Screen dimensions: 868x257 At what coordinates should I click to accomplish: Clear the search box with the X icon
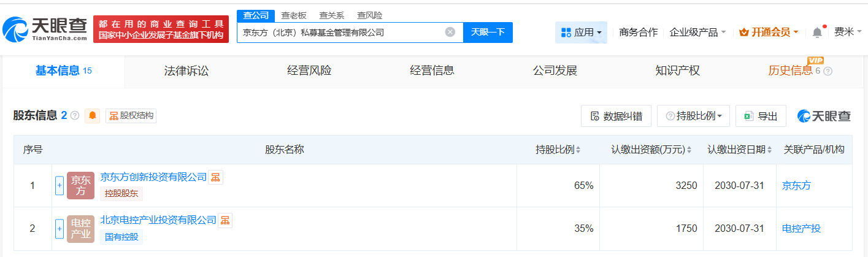click(450, 33)
